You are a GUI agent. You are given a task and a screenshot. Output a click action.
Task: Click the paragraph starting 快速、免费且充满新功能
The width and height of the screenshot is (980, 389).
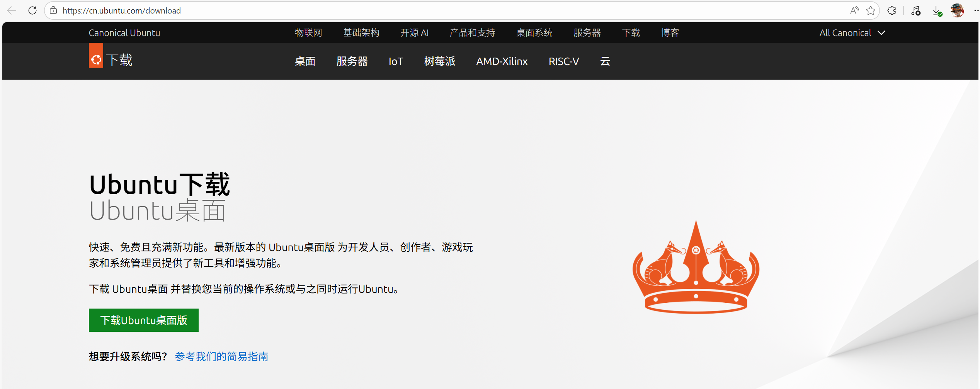click(x=281, y=255)
